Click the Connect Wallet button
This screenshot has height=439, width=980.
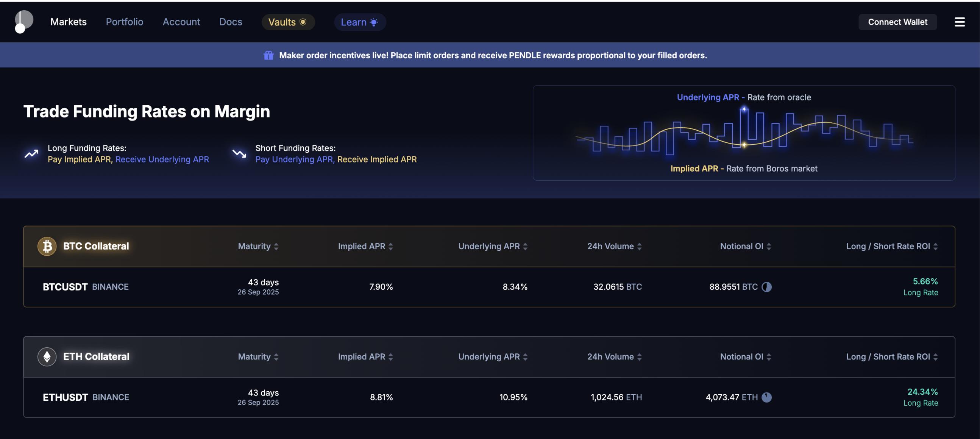pyautogui.click(x=897, y=22)
